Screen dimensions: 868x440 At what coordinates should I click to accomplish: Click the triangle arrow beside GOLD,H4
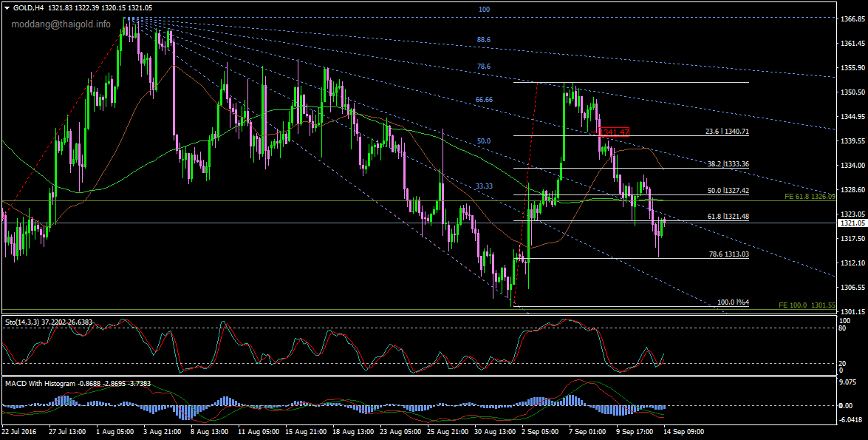tap(7, 7)
